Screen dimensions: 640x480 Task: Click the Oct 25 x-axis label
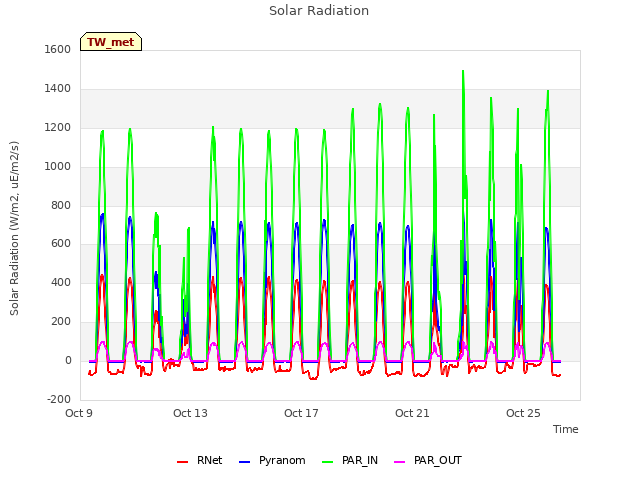pyautogui.click(x=523, y=413)
